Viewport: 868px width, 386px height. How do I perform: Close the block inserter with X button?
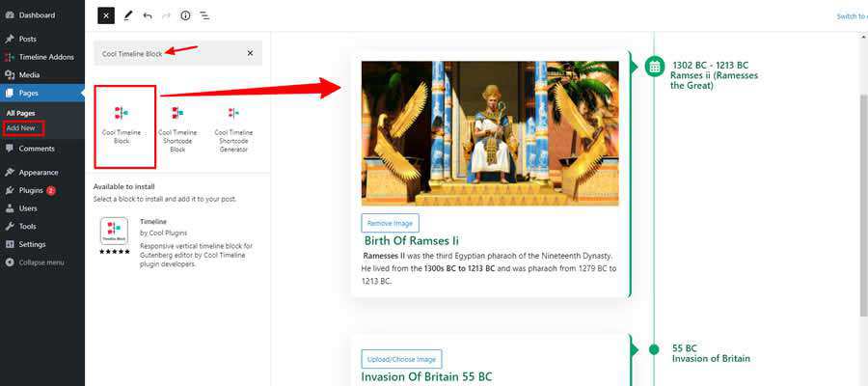[x=106, y=15]
